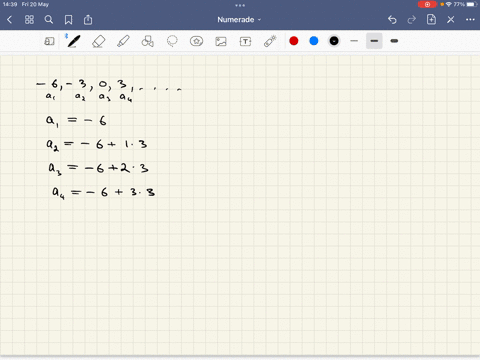Close the editing toolbar with X
The image size is (480, 360).
451,20
